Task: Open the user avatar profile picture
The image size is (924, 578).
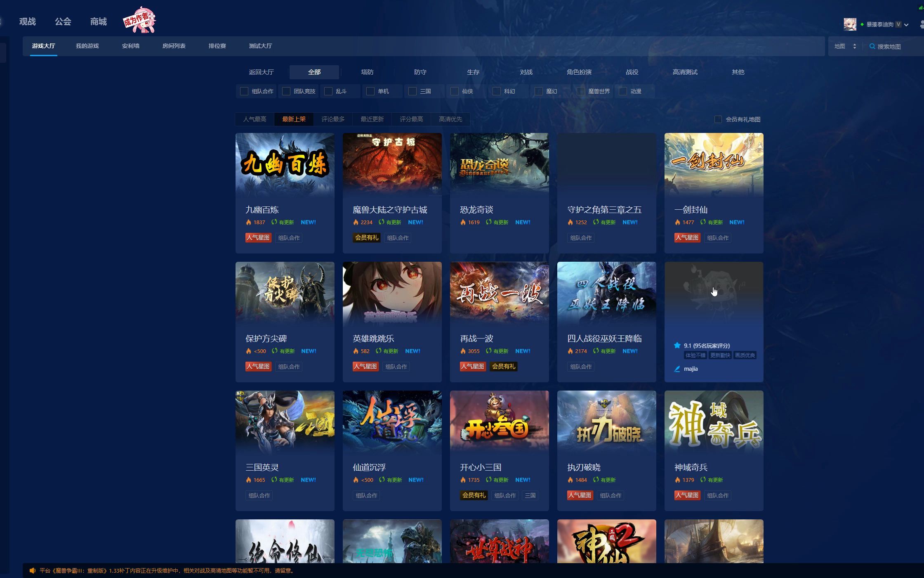Action: coord(850,24)
